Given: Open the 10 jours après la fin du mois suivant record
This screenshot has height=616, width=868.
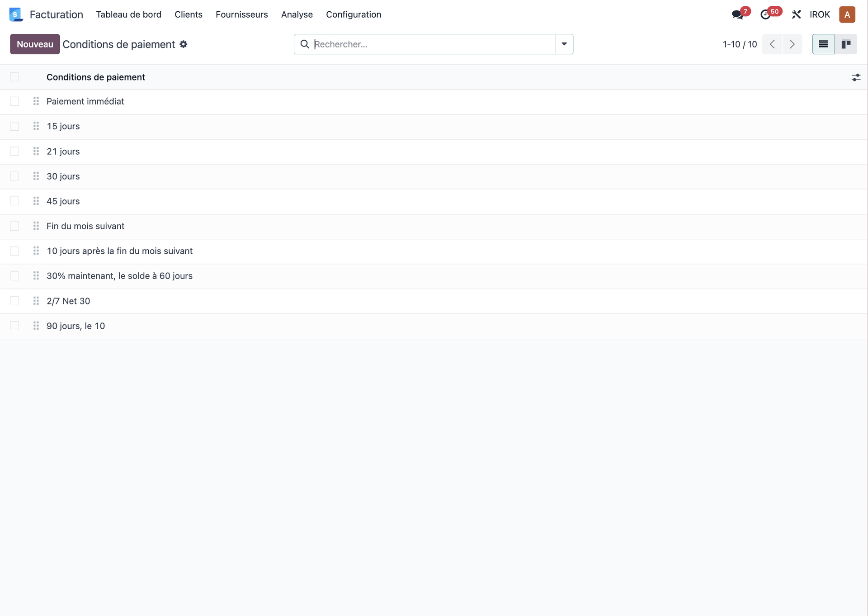Looking at the screenshot, I should pyautogui.click(x=120, y=251).
